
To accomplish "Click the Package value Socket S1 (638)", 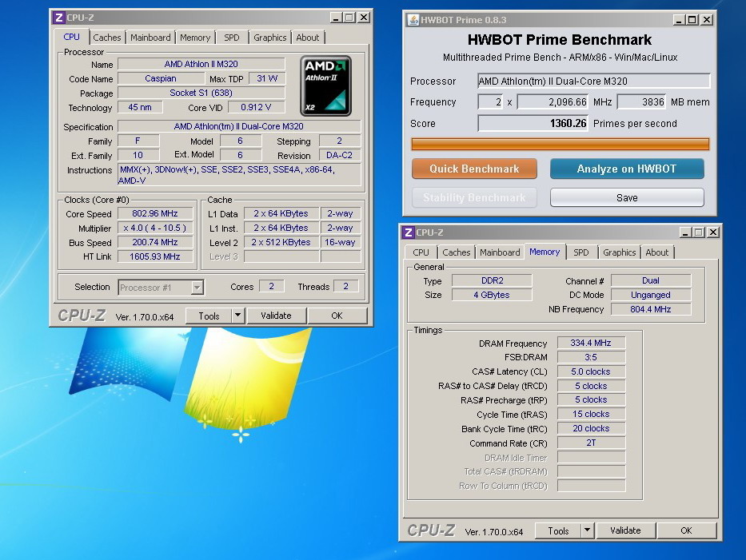I will point(201,93).
